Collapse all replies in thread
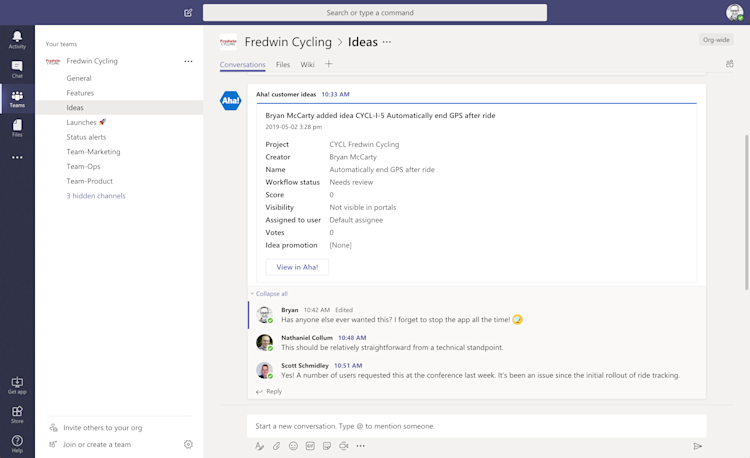 click(x=269, y=294)
